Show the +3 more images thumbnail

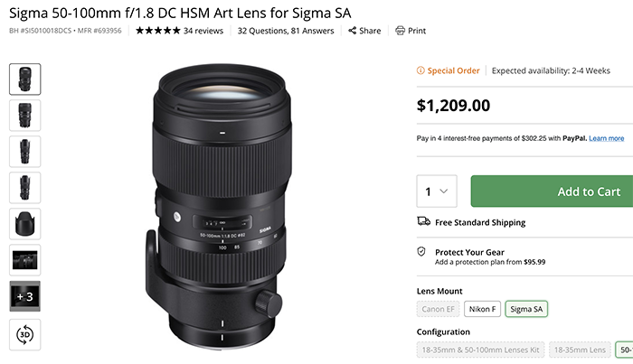pos(25,296)
